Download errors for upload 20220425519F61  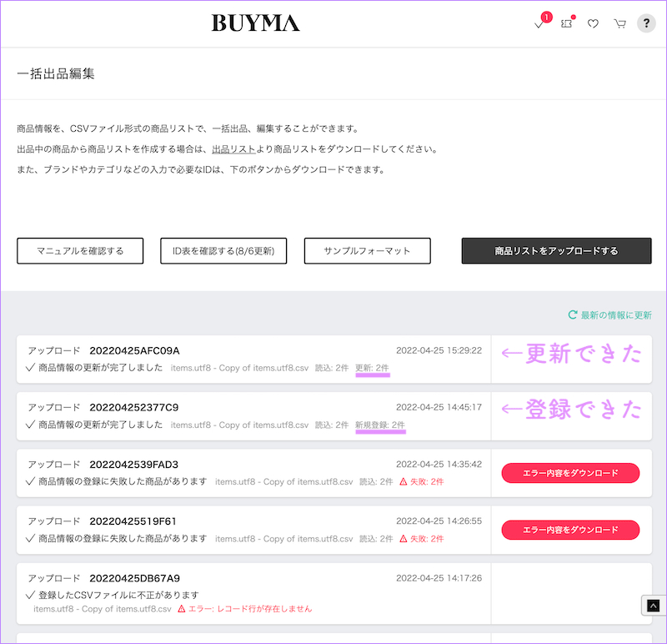pos(570,530)
